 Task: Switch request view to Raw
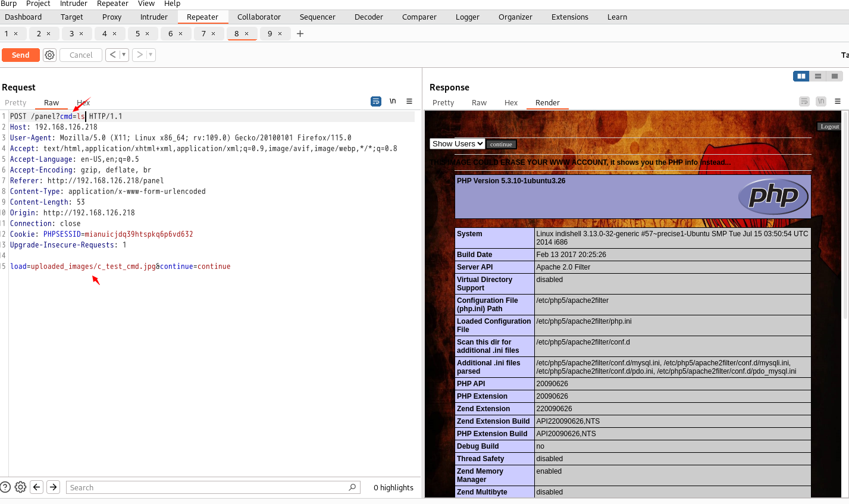[52, 102]
